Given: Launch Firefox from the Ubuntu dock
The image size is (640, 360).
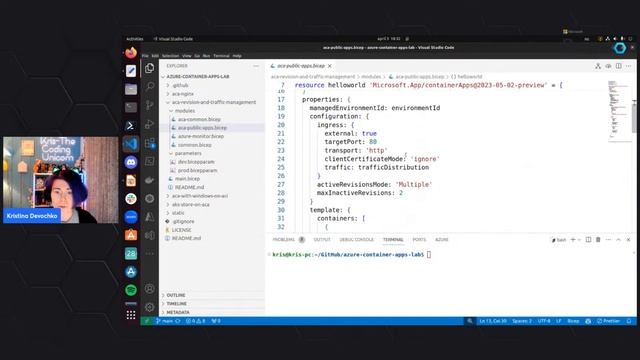Looking at the screenshot, I should [131, 53].
